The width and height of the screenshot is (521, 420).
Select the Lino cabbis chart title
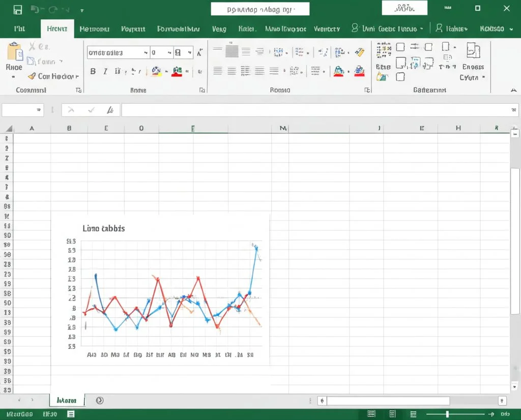coord(104,228)
